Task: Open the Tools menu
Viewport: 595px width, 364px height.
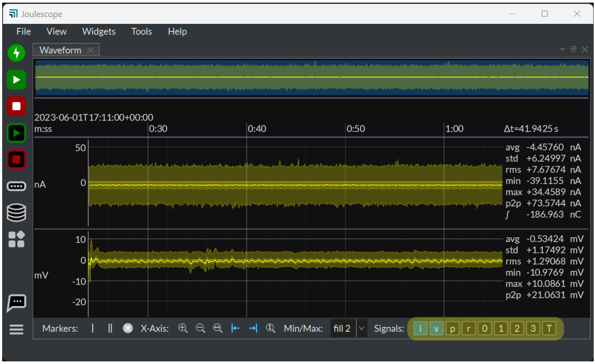Action: [141, 31]
